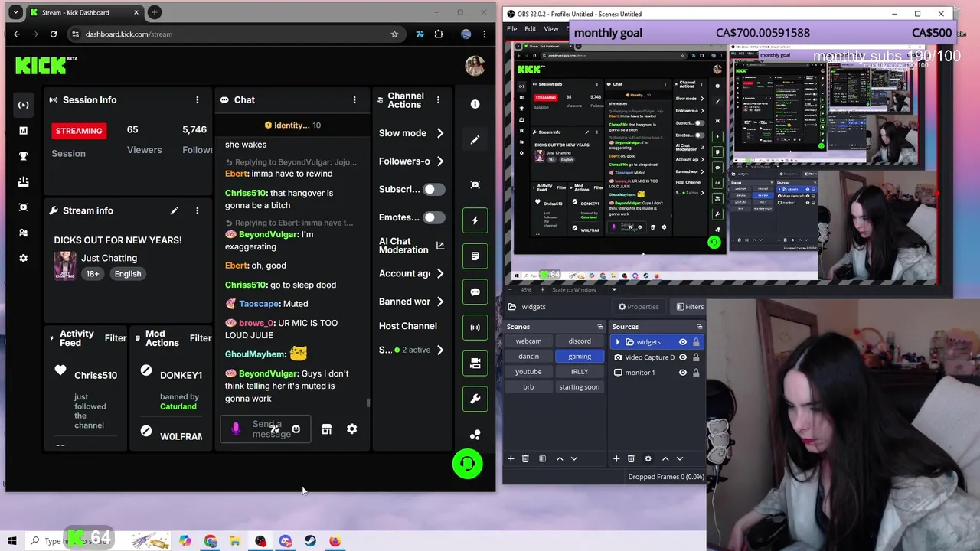Viewport: 980px width, 551px height.
Task: Open the analytics chart sidebar icon
Action: click(x=23, y=131)
